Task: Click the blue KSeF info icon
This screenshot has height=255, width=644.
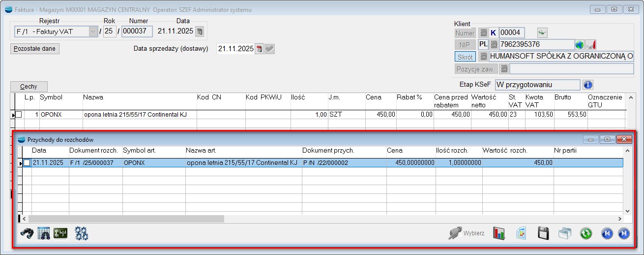Action: (587, 85)
